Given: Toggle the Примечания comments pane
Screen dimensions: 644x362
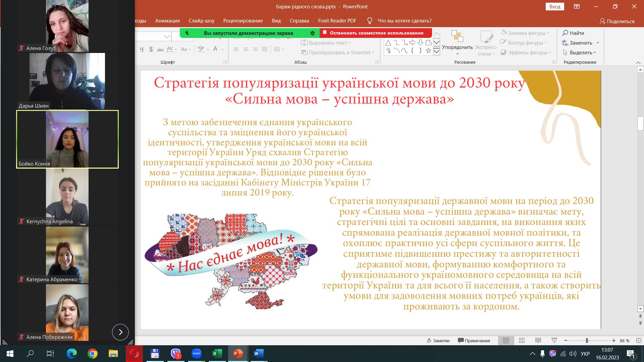Looking at the screenshot, I should tap(474, 341).
